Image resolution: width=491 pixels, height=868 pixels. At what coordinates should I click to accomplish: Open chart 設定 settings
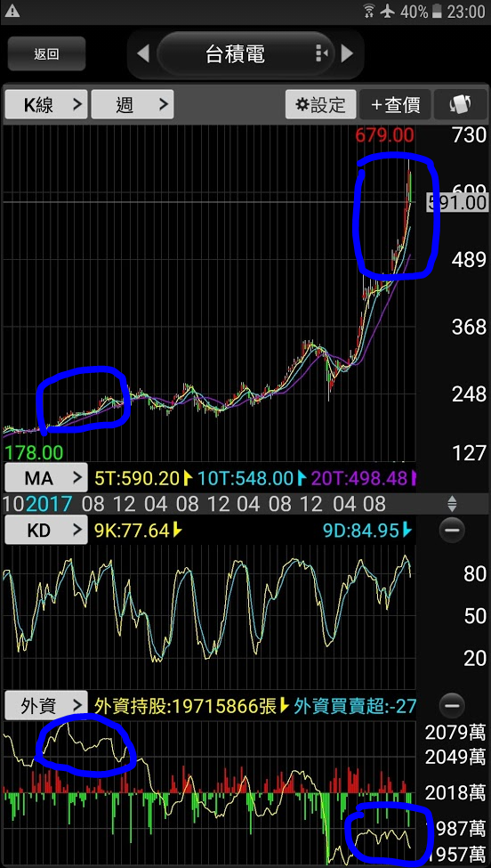[x=321, y=104]
